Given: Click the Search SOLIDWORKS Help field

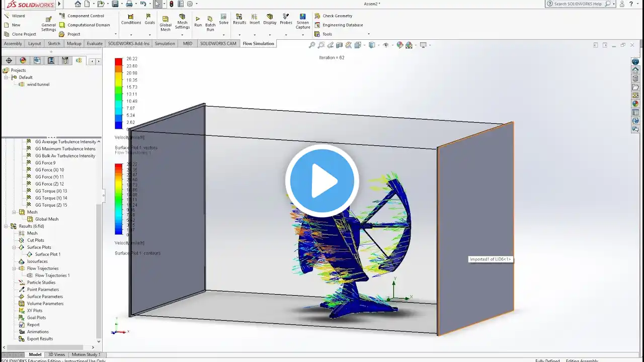Looking at the screenshot, I should 581,4.
